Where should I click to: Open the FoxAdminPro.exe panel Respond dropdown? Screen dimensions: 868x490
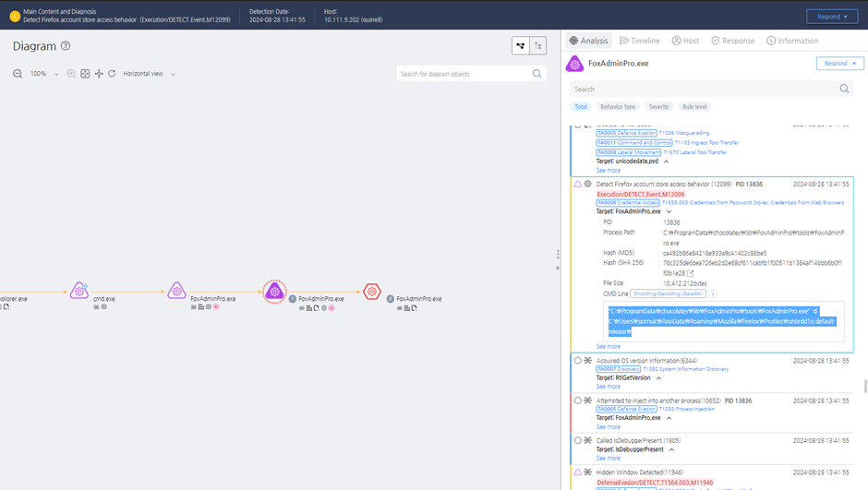(839, 63)
